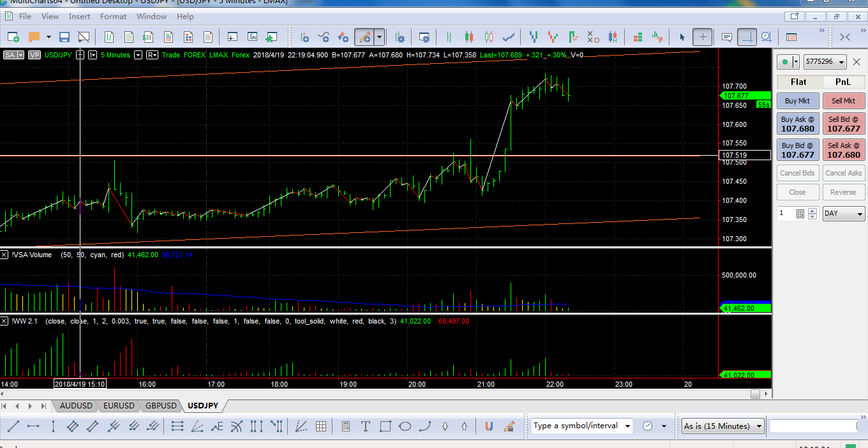Open the Format Instruments gear icon

click(x=400, y=37)
